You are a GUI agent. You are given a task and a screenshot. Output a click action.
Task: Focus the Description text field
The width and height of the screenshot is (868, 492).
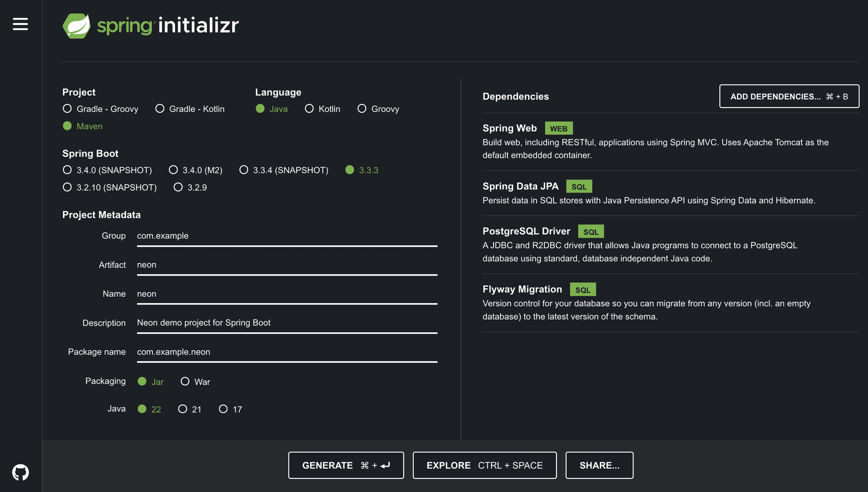tap(287, 323)
